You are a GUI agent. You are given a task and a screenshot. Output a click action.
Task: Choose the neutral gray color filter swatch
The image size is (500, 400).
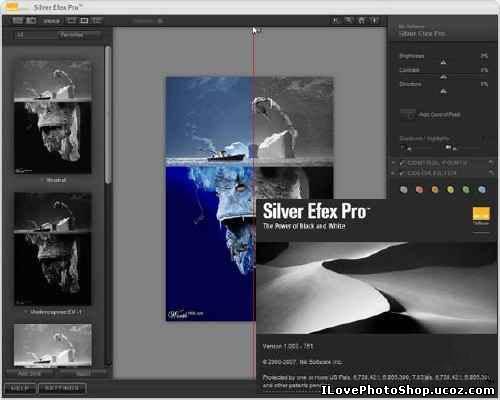click(x=404, y=190)
